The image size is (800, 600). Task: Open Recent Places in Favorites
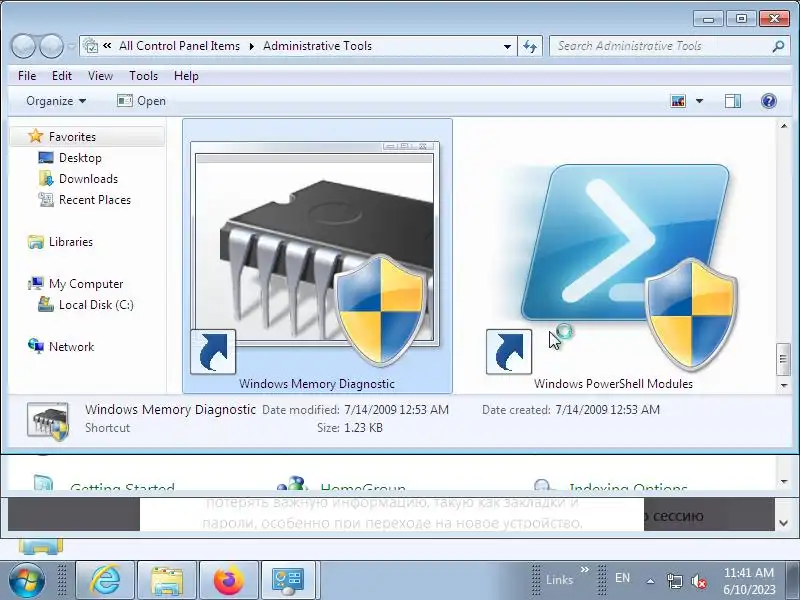point(95,199)
